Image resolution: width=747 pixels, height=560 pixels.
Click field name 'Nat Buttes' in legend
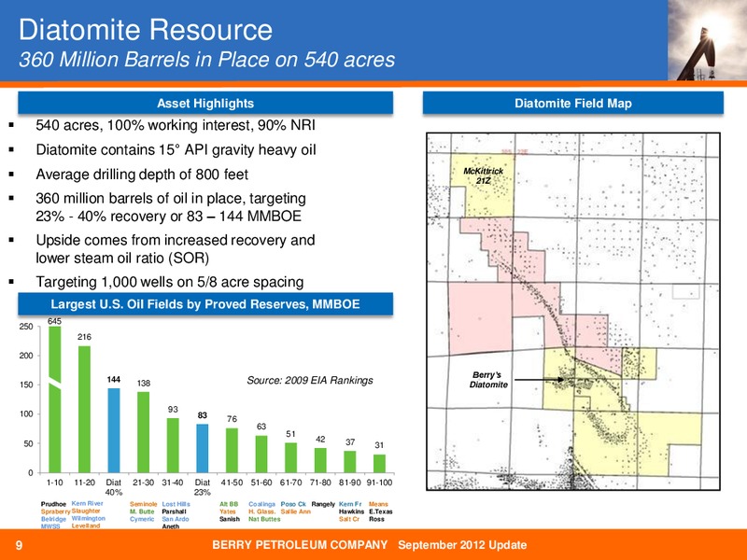(264, 519)
